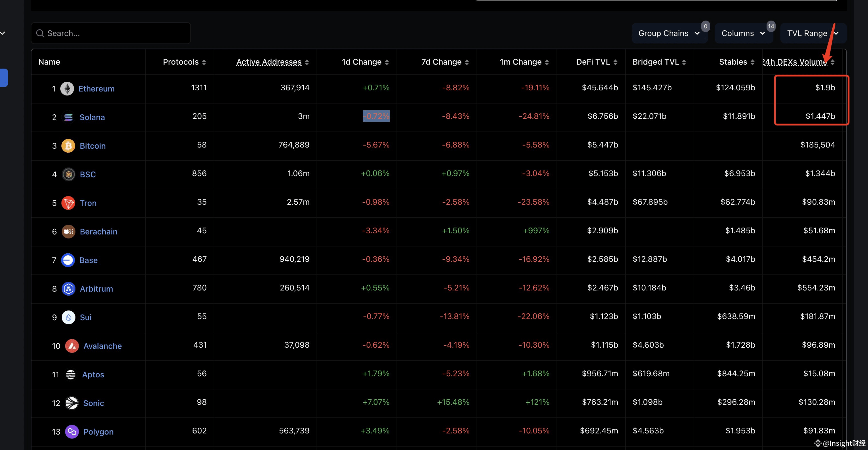
Task: Open the Sonic chain link
Action: [93, 403]
